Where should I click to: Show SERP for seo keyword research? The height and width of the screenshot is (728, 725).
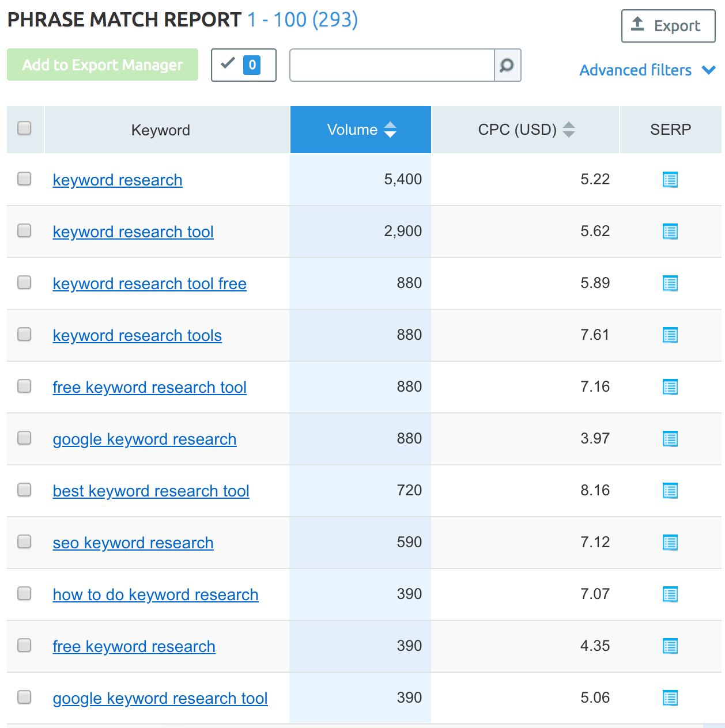click(670, 543)
